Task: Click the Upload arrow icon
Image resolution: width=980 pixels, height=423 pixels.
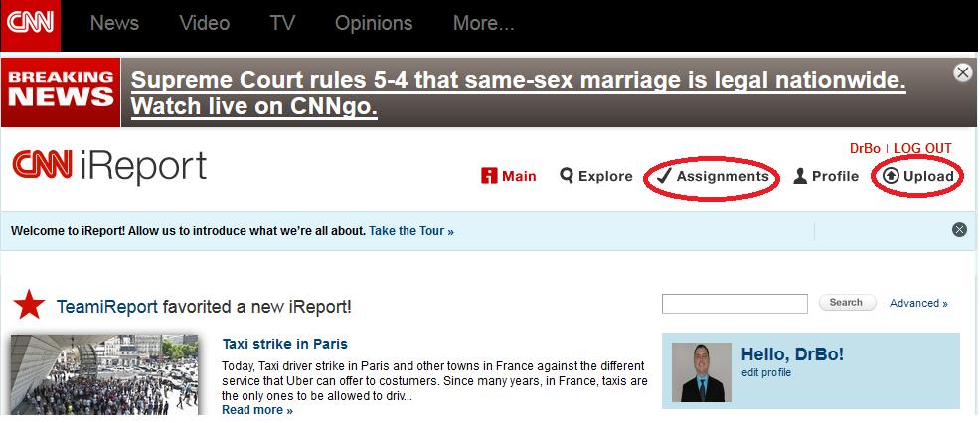Action: [891, 176]
